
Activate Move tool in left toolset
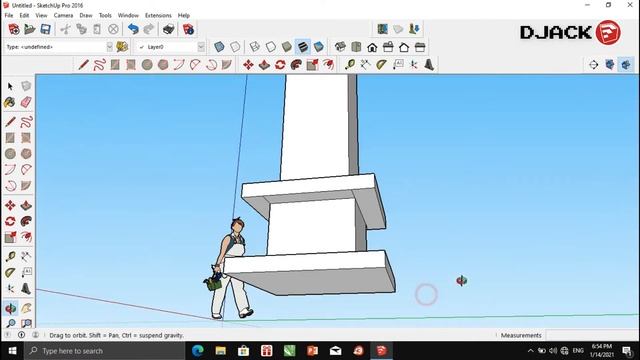point(10,205)
